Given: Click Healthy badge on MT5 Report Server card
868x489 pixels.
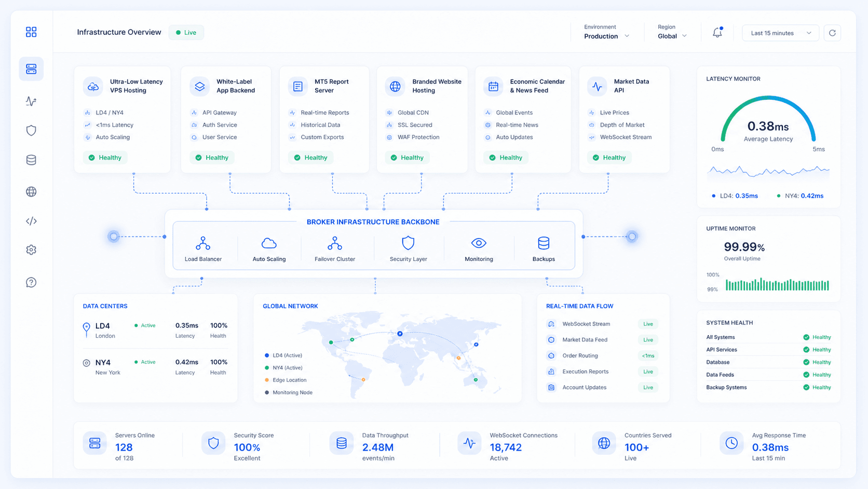Looking at the screenshot, I should pos(310,157).
